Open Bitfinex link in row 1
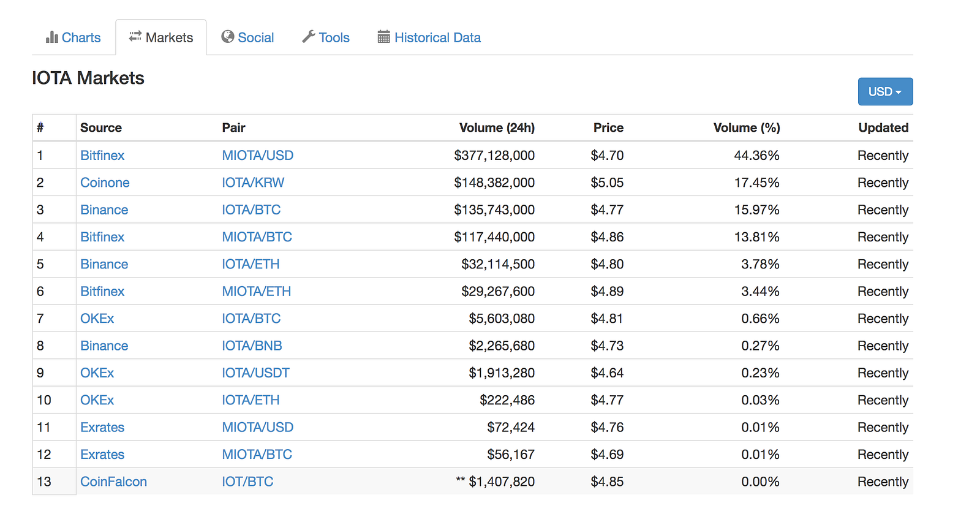980x511 pixels. click(x=102, y=156)
